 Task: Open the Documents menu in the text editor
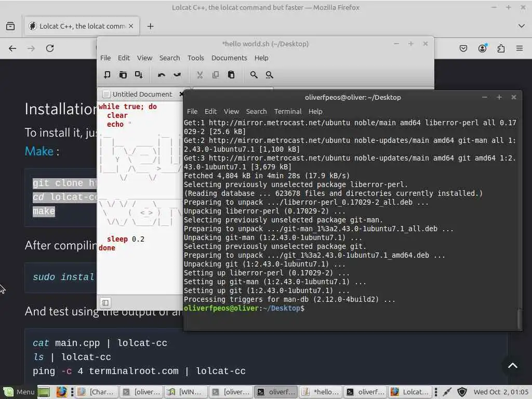coord(229,58)
